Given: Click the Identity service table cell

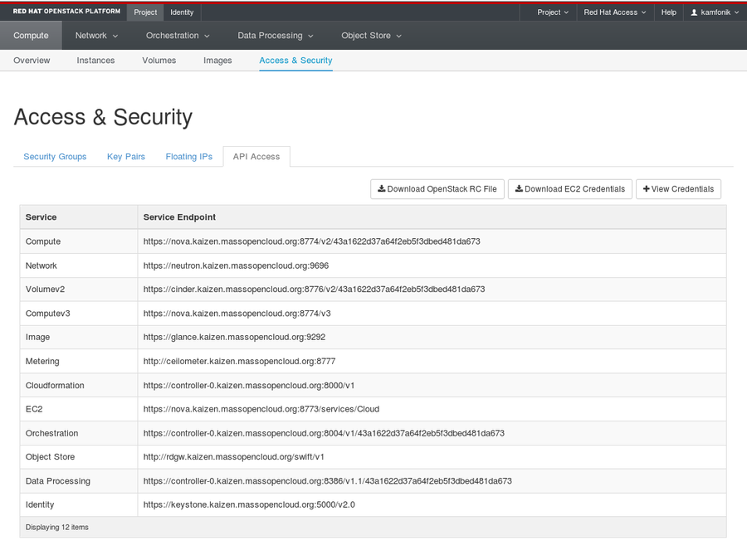Looking at the screenshot, I should [x=79, y=504].
